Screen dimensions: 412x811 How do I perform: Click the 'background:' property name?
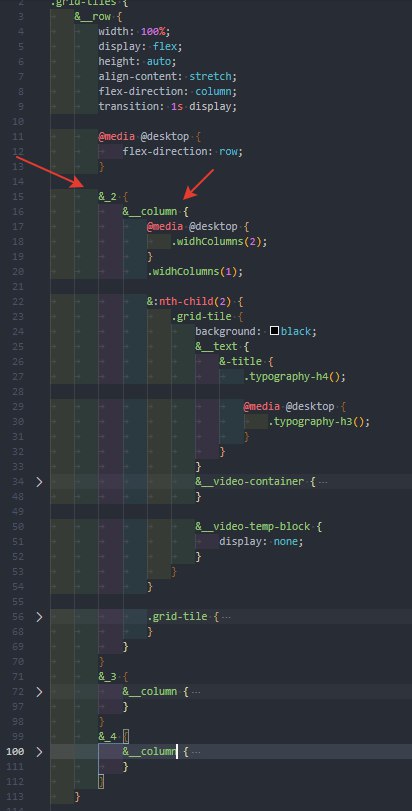pos(228,332)
